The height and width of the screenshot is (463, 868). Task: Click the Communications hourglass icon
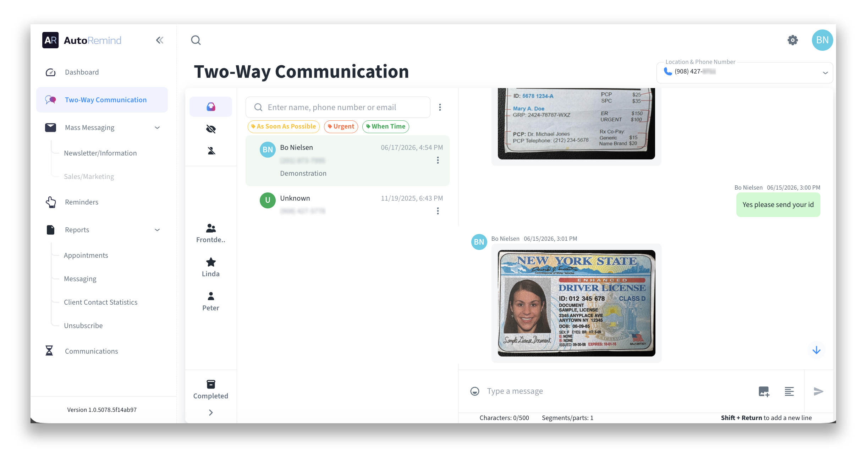pos(49,351)
